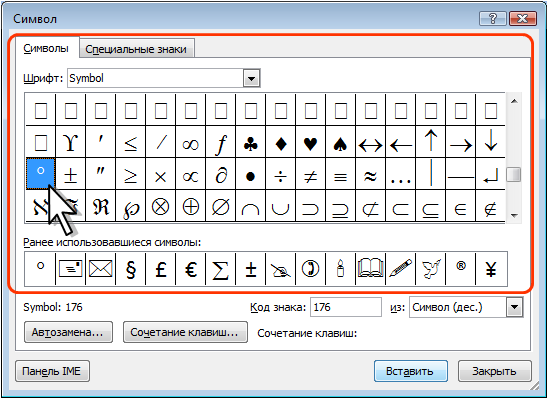Click the pencil icon in recent symbols

tap(401, 269)
